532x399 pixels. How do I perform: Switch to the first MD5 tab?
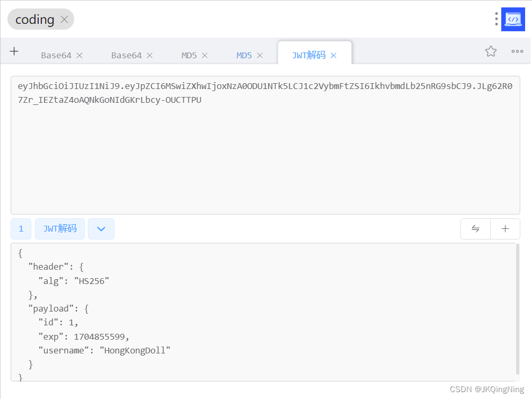click(189, 55)
